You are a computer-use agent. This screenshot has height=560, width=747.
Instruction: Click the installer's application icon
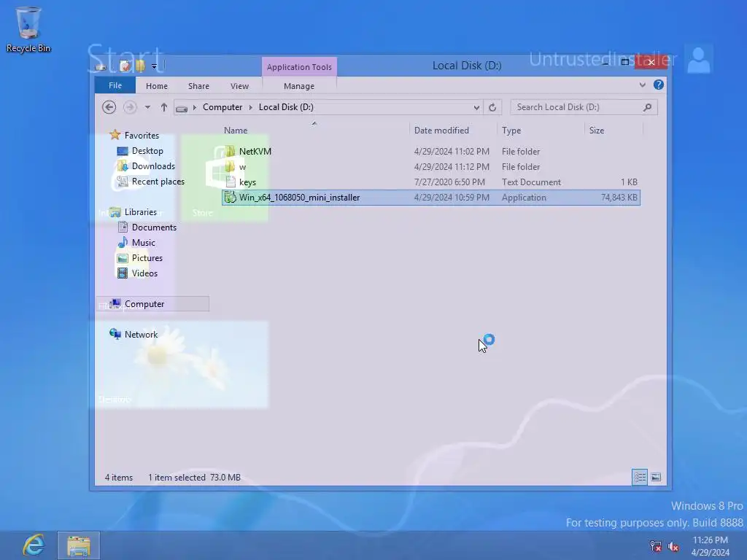(x=230, y=197)
